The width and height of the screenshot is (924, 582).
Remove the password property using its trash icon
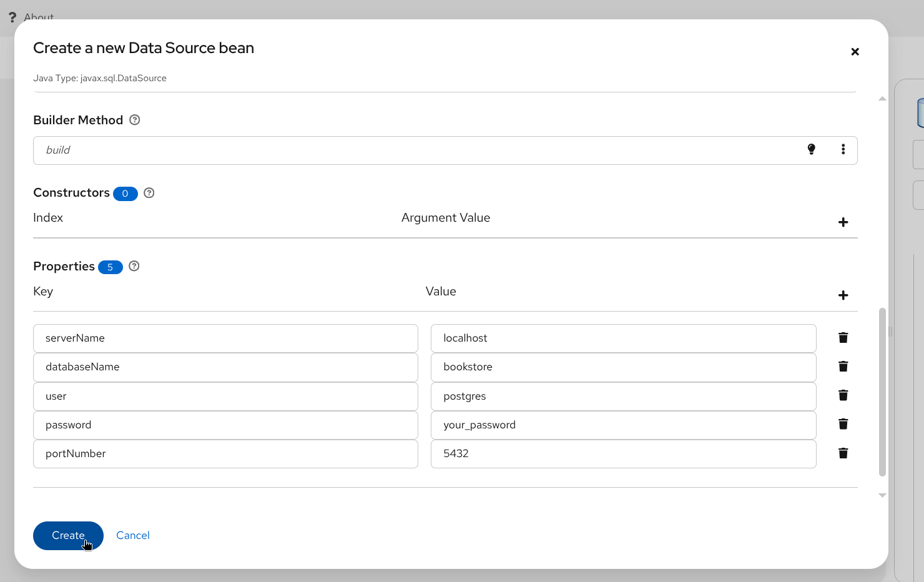pyautogui.click(x=843, y=423)
